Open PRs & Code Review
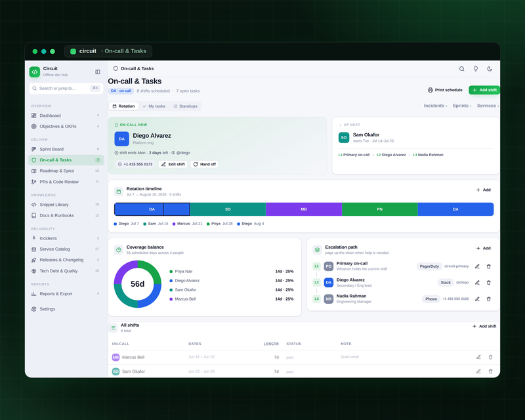The image size is (525, 420). (x=66, y=182)
